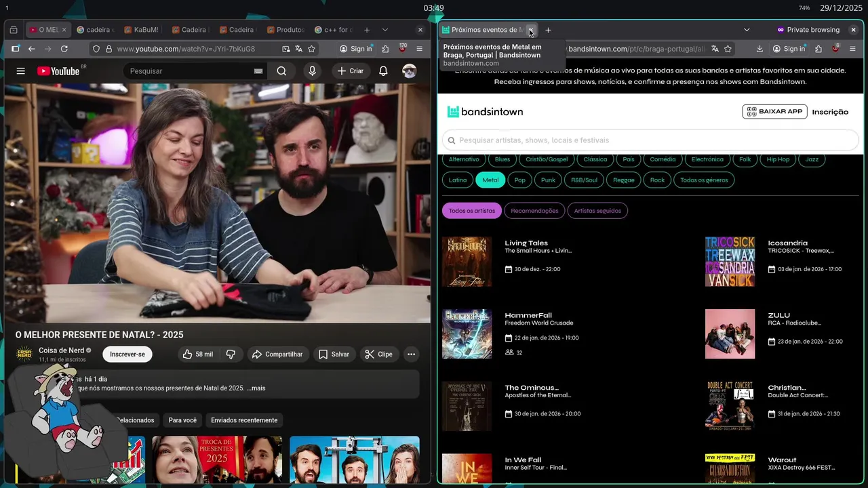The height and width of the screenshot is (488, 868).
Task: Click the YouTube address bar URL
Action: [186, 49]
